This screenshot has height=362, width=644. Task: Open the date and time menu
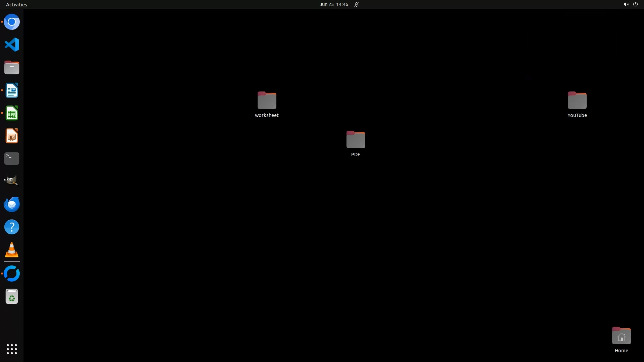(334, 4)
